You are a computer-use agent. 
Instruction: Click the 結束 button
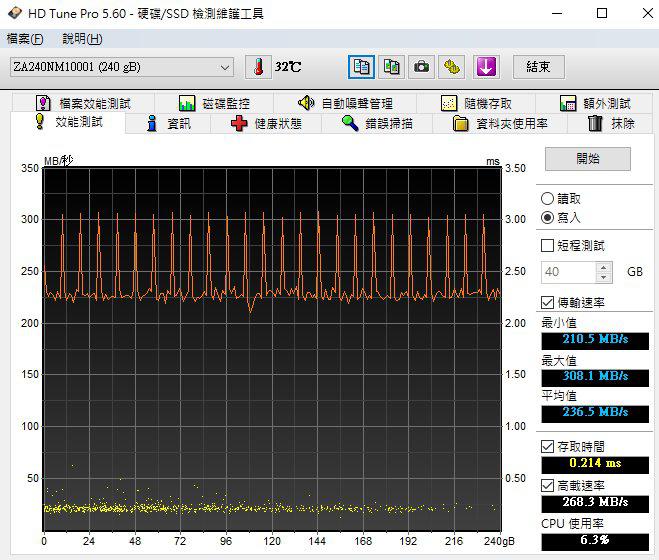tap(538, 67)
